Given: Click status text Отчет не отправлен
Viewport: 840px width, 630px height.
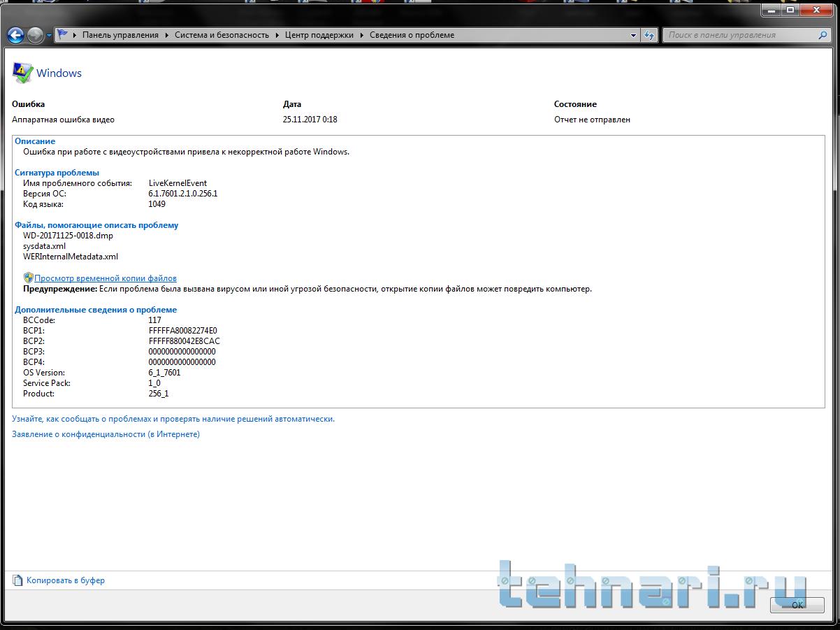Looking at the screenshot, I should point(593,120).
